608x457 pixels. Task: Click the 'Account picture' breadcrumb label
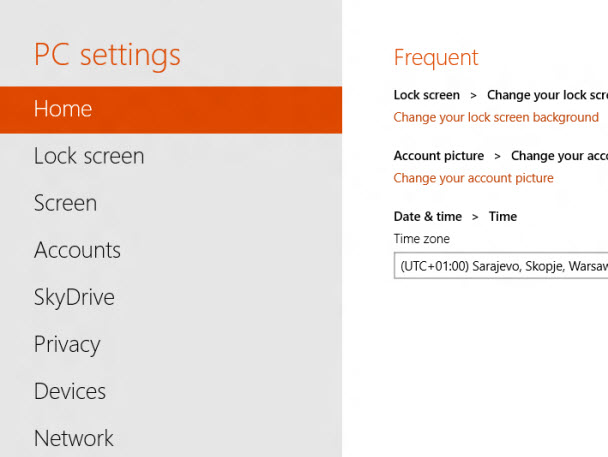point(439,156)
